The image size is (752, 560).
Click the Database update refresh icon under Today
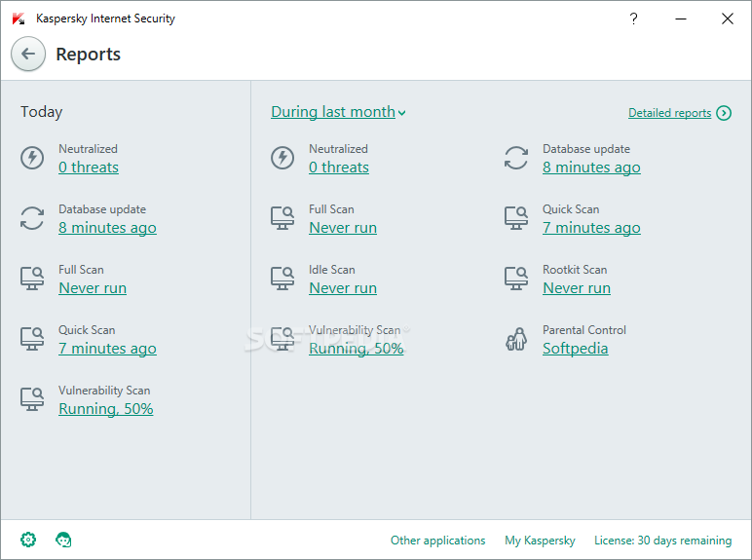[32, 218]
